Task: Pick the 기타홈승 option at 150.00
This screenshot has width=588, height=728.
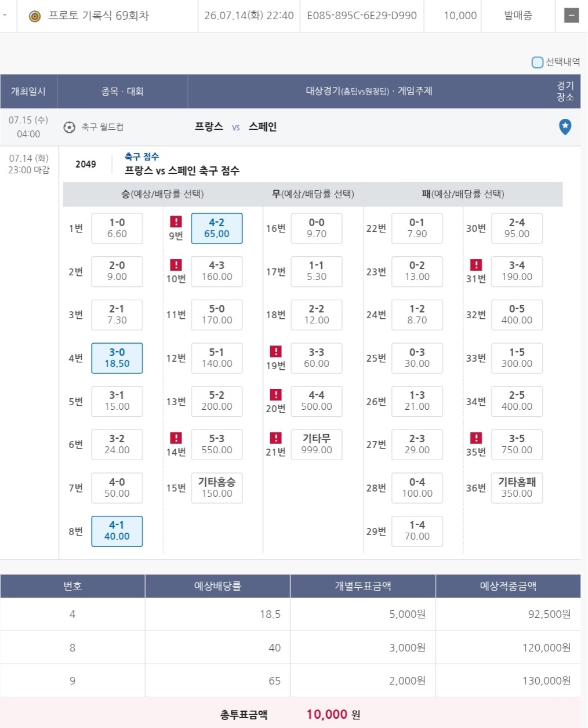Action: (217, 487)
